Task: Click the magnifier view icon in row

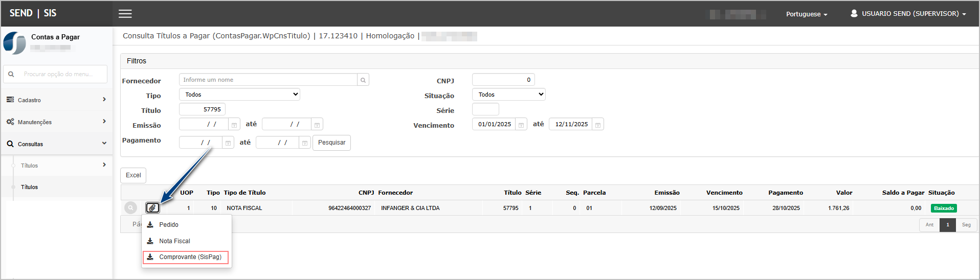Action: coord(131,208)
